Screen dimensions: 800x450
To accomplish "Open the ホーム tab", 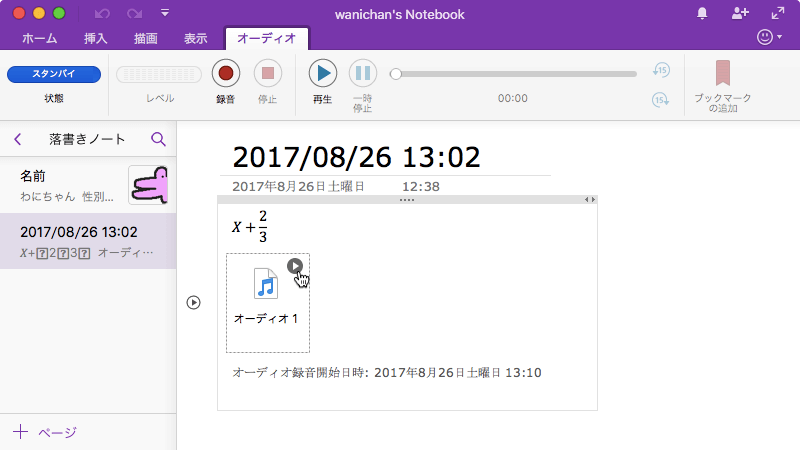I will (x=39, y=39).
